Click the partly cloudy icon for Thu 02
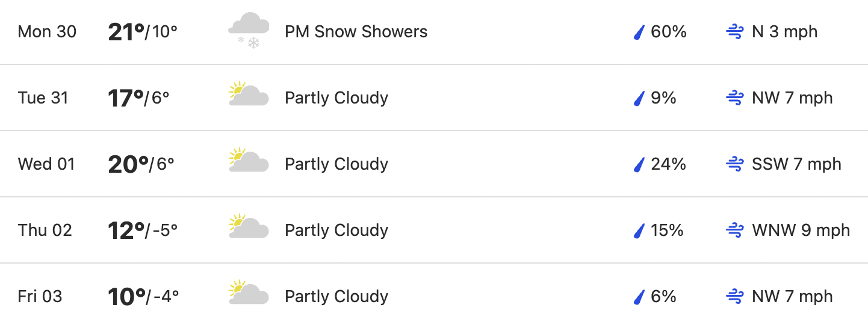868x325 pixels. (249, 226)
